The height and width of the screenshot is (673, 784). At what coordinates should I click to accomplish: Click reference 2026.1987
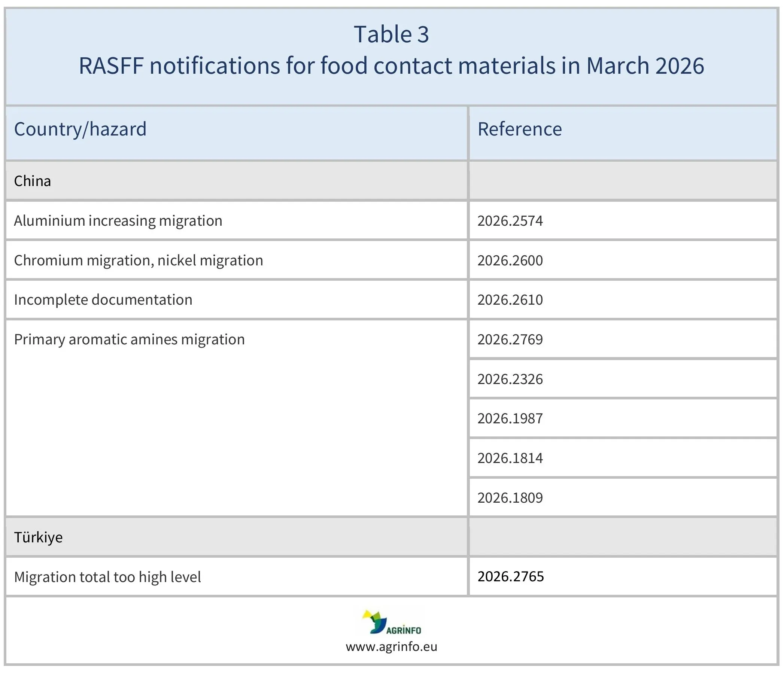point(510,418)
